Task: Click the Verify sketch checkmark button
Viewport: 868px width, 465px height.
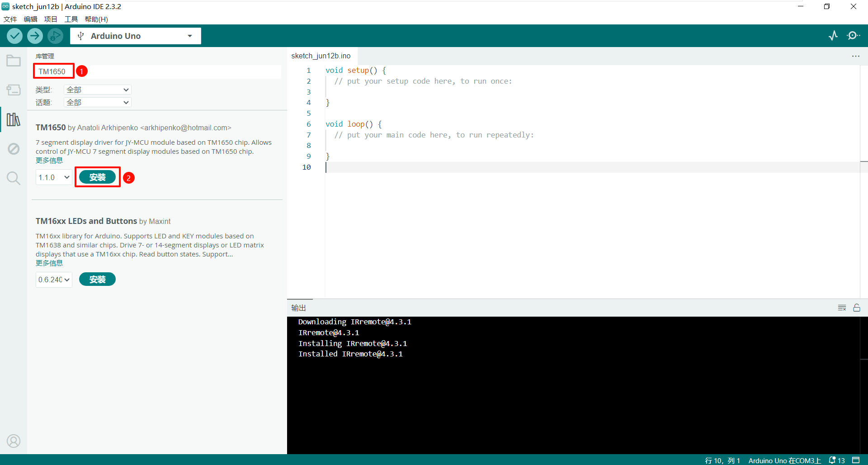Action: pos(15,36)
